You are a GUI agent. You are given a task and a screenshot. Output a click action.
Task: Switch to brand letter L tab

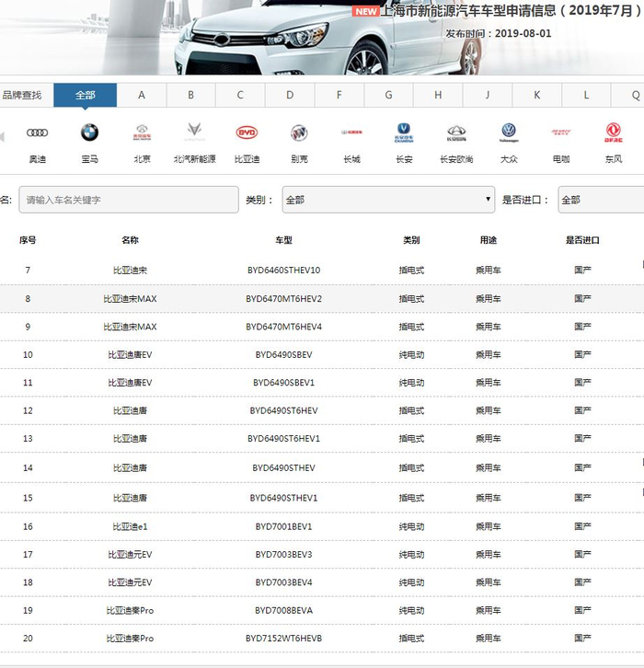[x=586, y=95]
